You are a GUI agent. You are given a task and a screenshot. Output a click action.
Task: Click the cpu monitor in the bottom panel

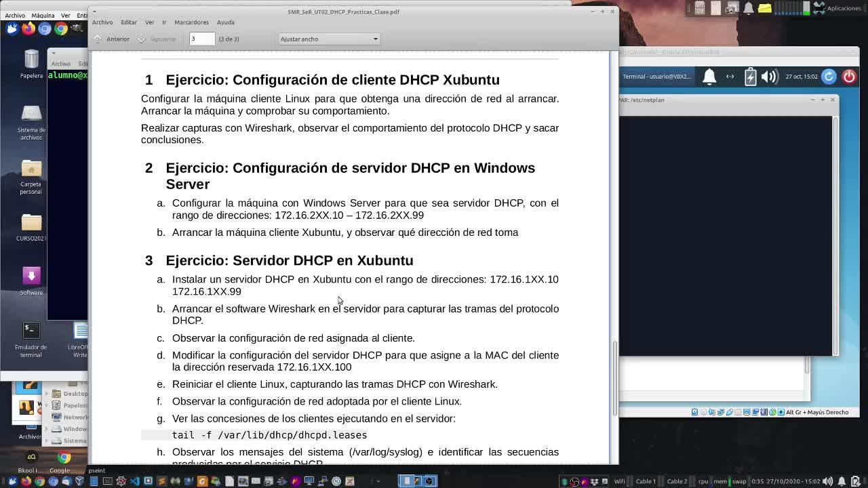click(703, 481)
